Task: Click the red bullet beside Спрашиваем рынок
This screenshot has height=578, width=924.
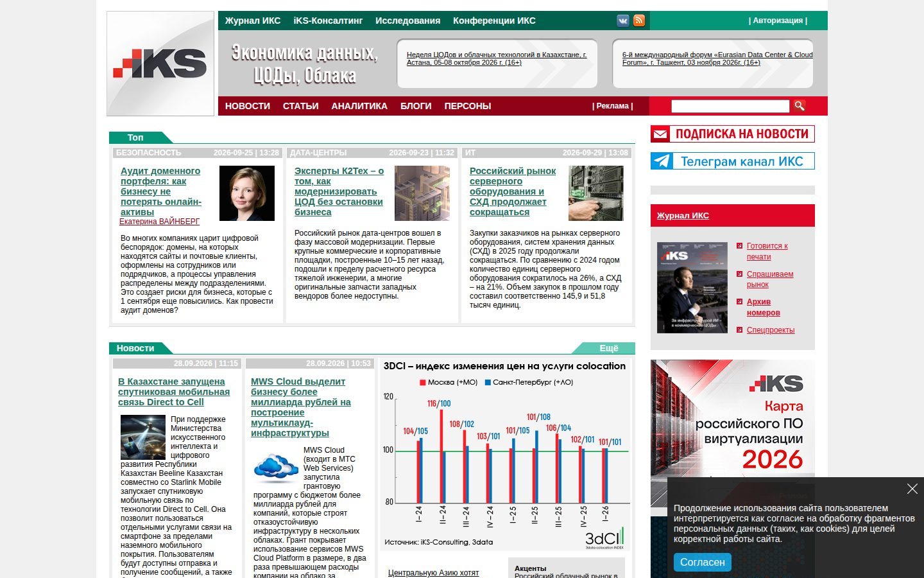Action: point(740,274)
